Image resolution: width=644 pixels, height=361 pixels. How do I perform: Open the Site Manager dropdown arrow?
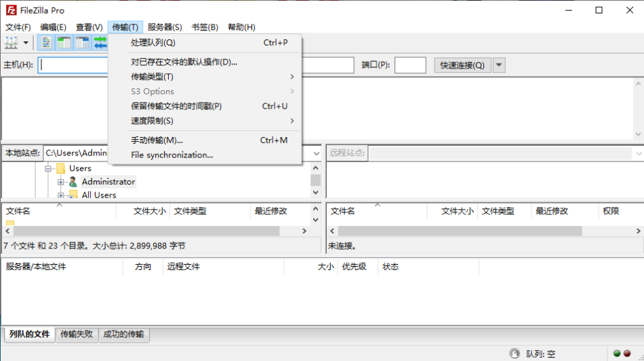click(26, 42)
